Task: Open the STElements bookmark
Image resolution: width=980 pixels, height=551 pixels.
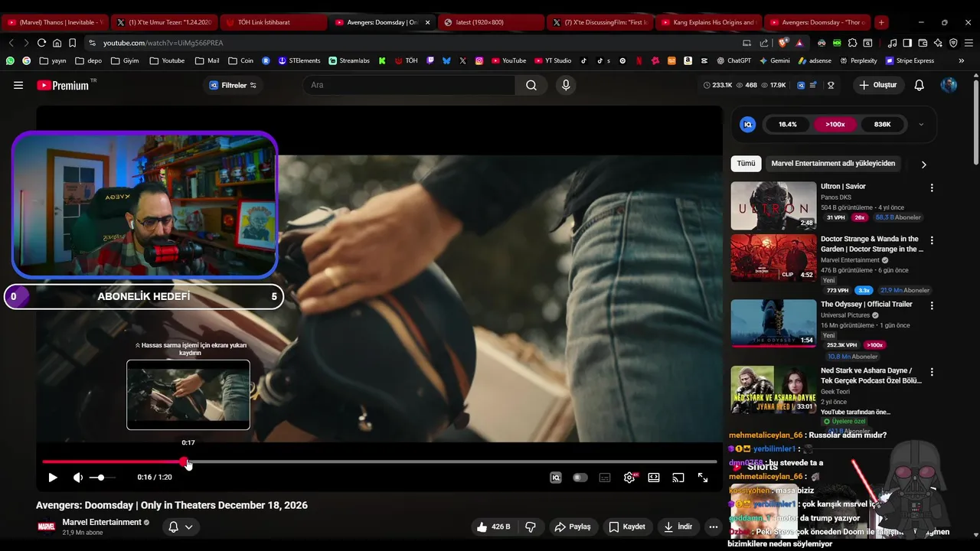Action: pos(299,60)
